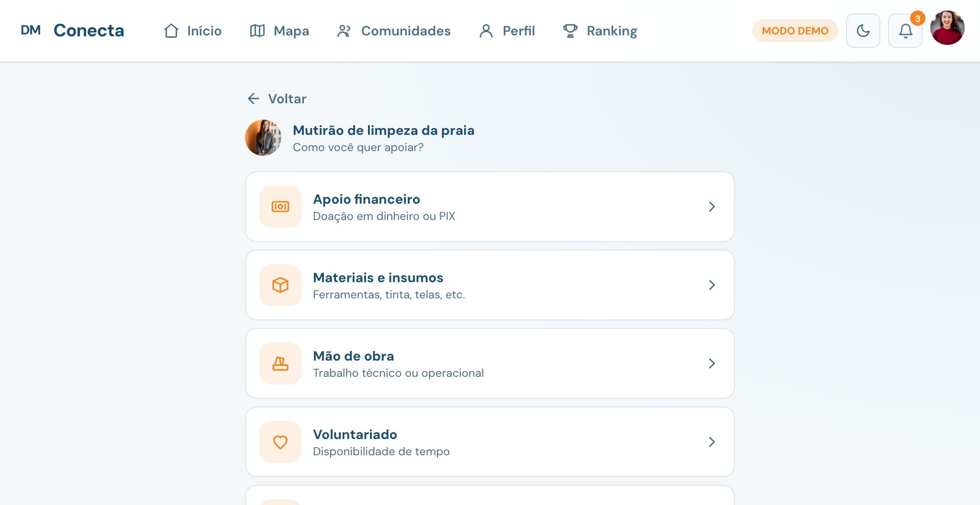Expand chevron on Voluntariado card
This screenshot has width=980, height=505.
(x=712, y=442)
